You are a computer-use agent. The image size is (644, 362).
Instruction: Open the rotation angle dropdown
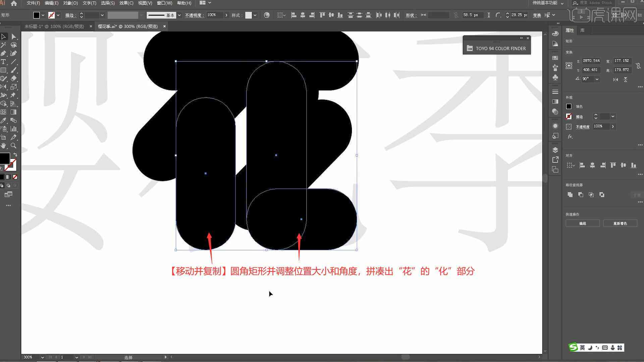(x=597, y=79)
